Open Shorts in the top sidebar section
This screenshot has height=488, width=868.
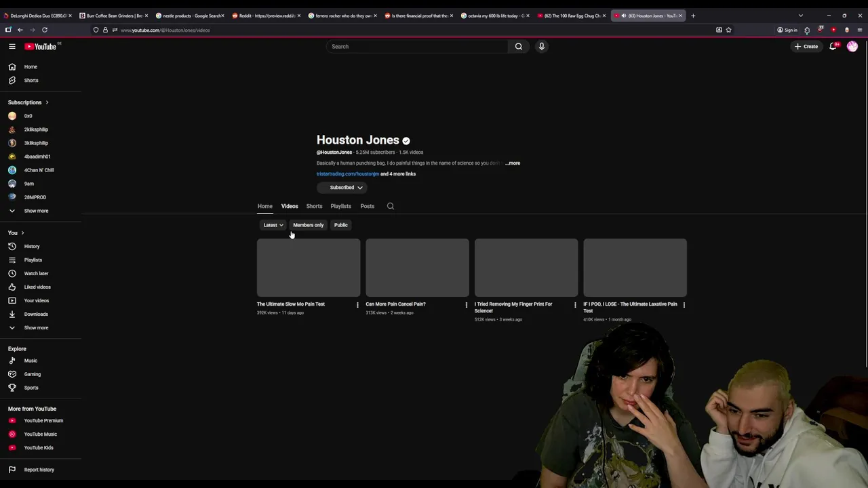point(41,80)
